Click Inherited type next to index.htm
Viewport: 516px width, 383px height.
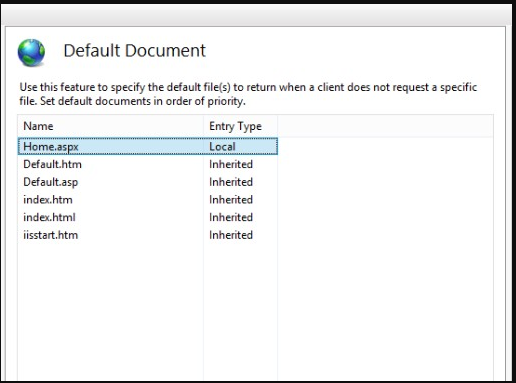click(231, 199)
